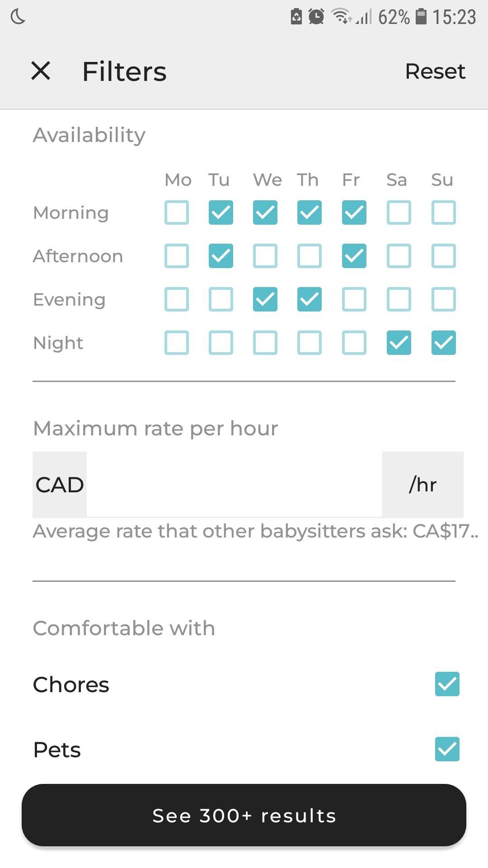Uncheck Tuesday morning availability
488x868 pixels.
(221, 212)
